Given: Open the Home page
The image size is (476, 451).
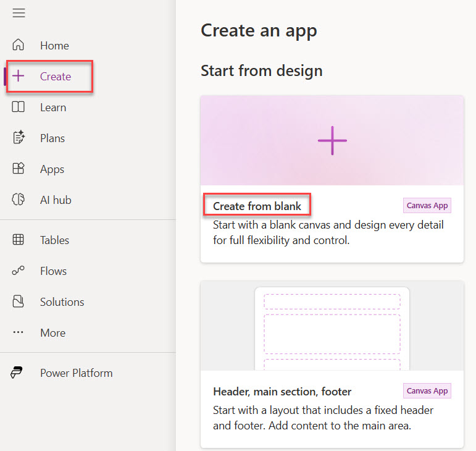Looking at the screenshot, I should [55, 46].
